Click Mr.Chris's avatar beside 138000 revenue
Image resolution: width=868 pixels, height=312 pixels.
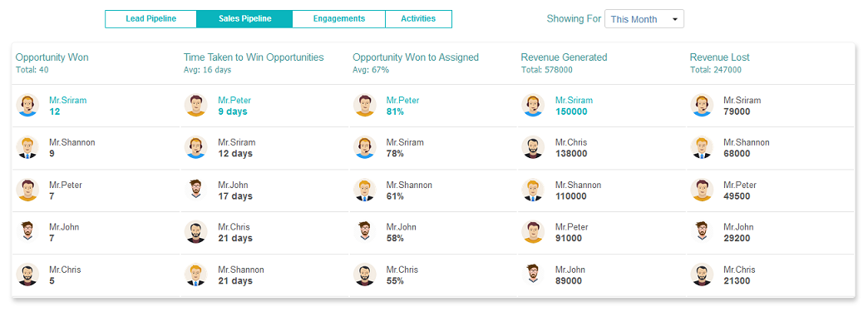[533, 147]
